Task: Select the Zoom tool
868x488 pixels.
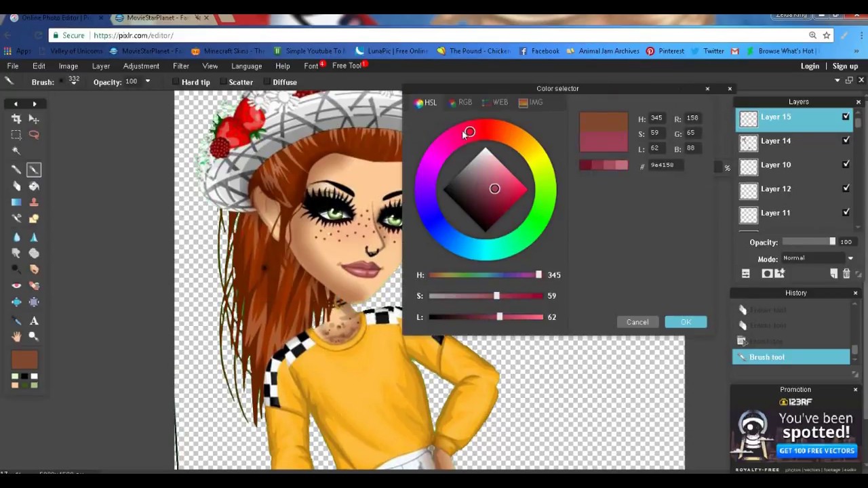Action: coord(34,337)
